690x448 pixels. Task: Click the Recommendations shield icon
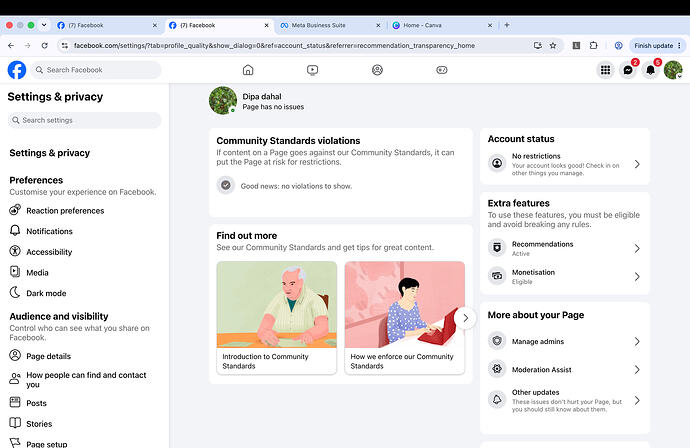[497, 248]
